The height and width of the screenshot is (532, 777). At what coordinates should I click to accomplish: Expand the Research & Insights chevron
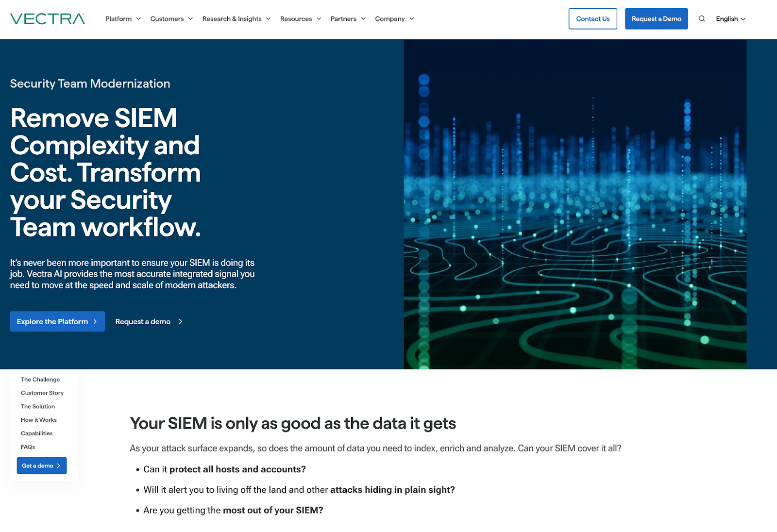[268, 19]
